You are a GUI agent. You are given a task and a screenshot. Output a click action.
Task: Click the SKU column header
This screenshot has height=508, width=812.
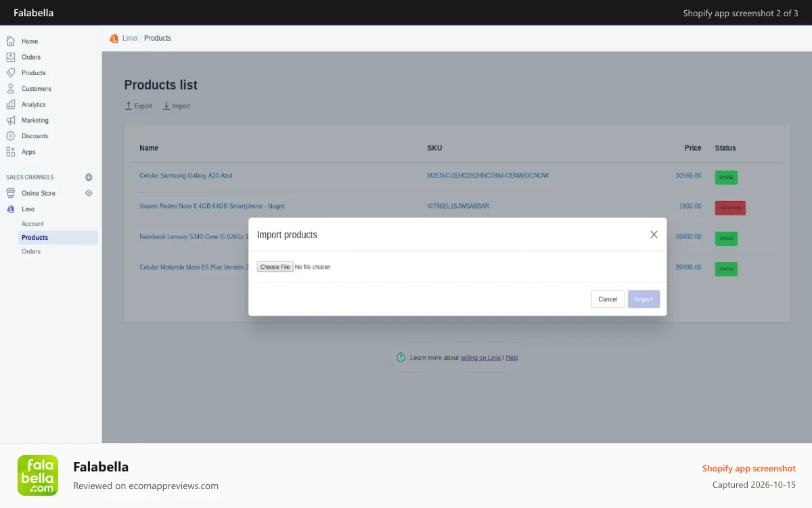click(434, 148)
